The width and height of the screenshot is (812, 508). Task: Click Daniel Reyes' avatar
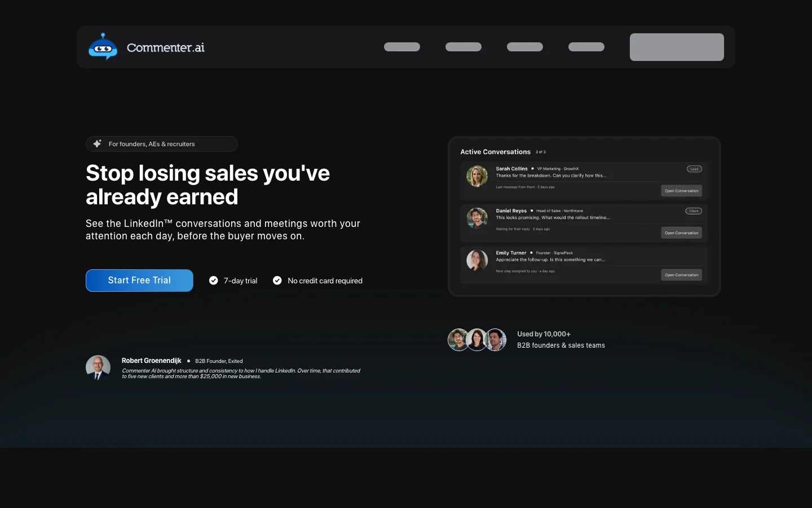point(477,218)
